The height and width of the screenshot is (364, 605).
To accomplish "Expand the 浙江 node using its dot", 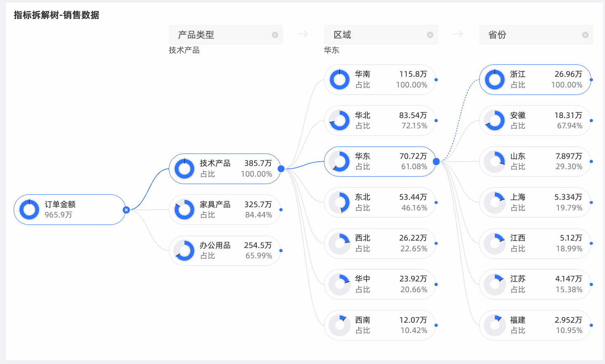I will click(591, 80).
